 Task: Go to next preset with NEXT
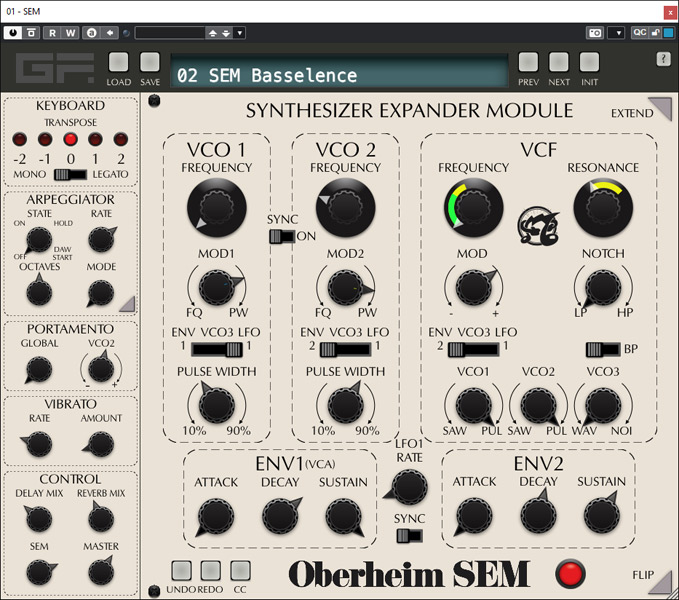click(x=559, y=62)
